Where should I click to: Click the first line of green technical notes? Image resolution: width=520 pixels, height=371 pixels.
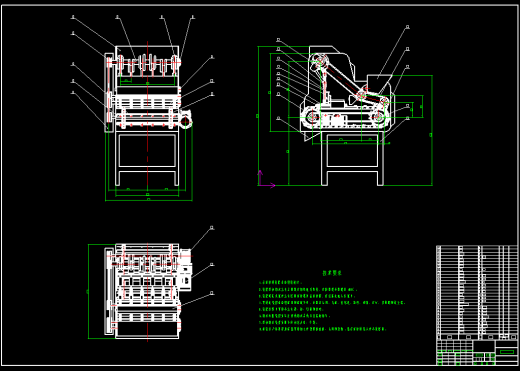(280, 283)
